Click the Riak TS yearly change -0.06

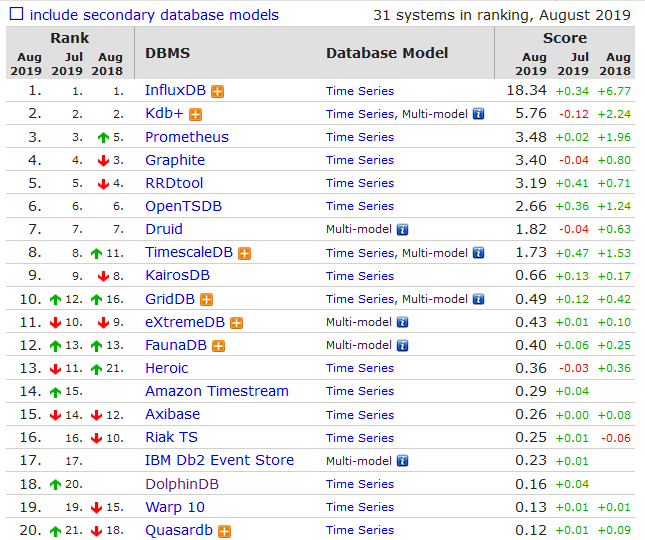pos(616,438)
